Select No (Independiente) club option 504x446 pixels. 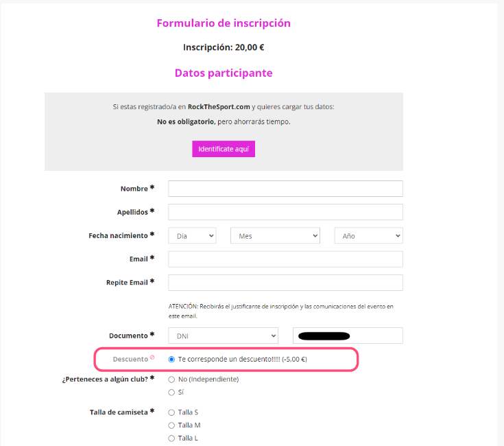point(171,379)
